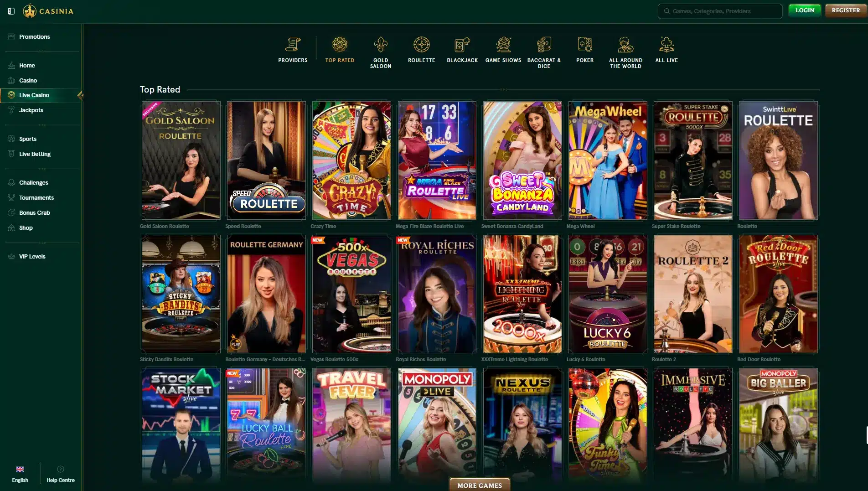Open the Providers category icon

[x=293, y=45]
